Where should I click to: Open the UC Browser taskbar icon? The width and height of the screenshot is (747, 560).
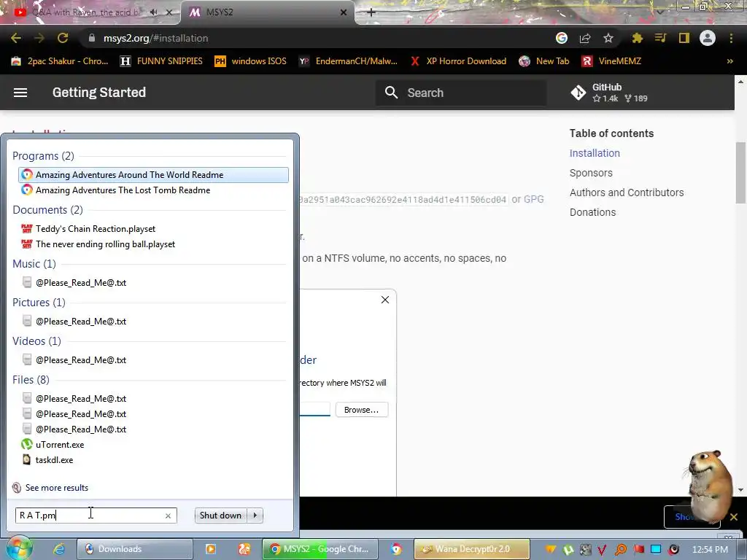click(244, 549)
